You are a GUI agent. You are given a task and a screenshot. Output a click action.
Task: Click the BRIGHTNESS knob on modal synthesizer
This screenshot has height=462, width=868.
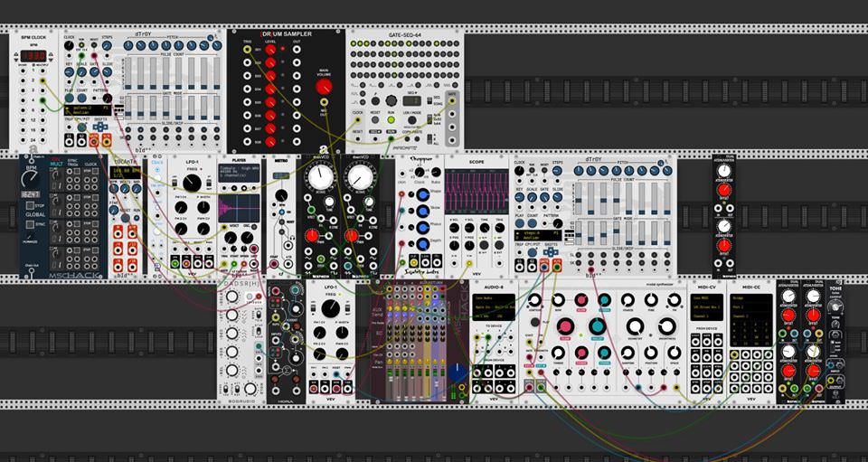click(666, 326)
